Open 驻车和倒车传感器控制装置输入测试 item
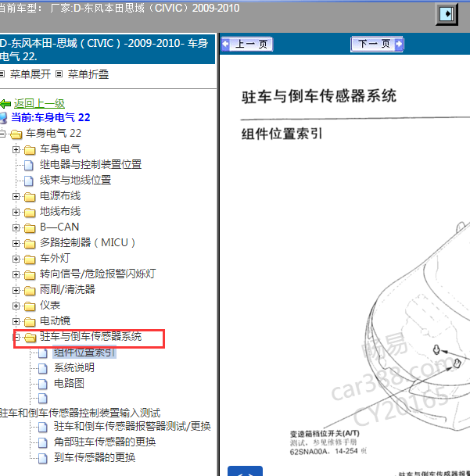The width and height of the screenshot is (470, 476). 81,413
